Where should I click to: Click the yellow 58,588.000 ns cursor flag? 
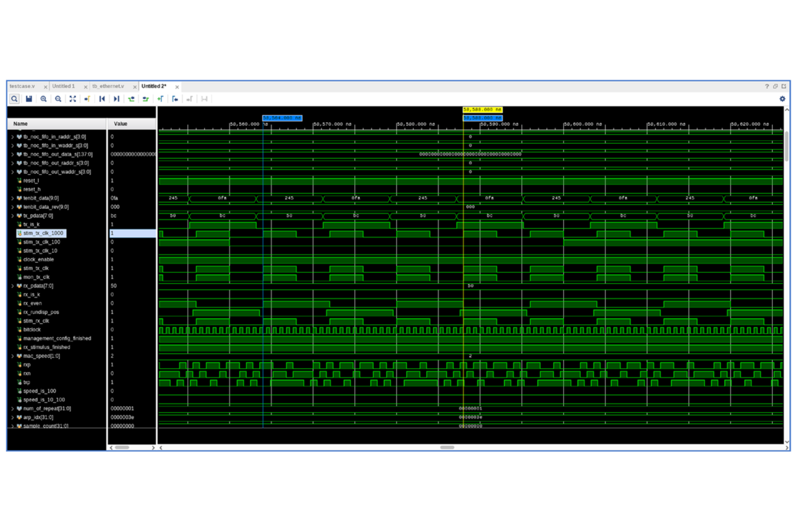(x=483, y=110)
